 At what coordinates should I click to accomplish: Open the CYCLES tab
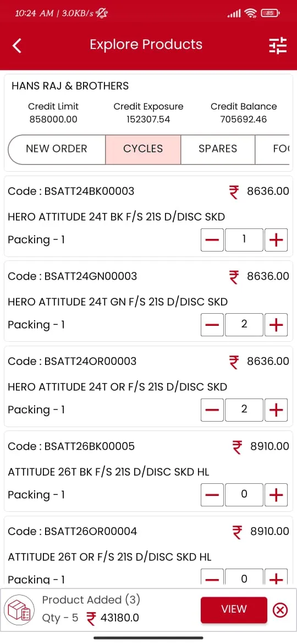pos(143,149)
